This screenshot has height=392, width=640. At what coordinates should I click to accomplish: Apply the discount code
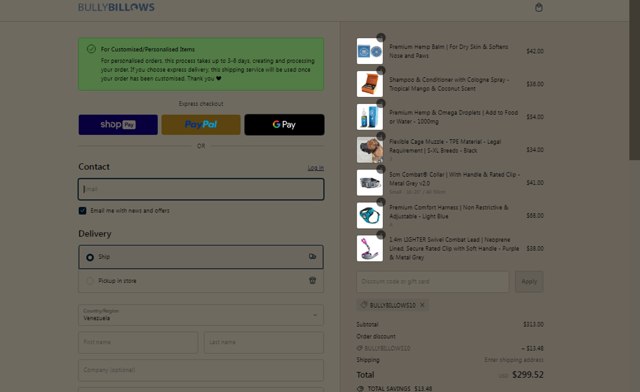tap(529, 281)
